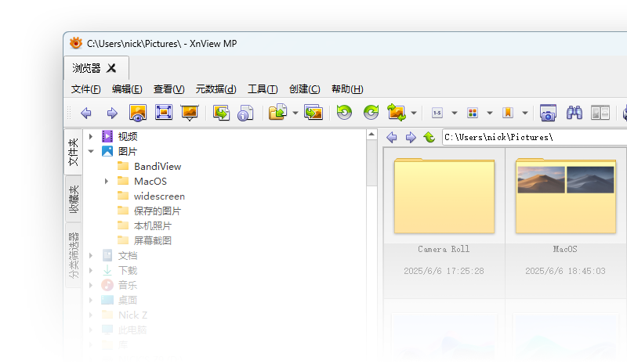Click the tree scrollbar up arrow
This screenshot has width=627, height=364.
[x=371, y=135]
